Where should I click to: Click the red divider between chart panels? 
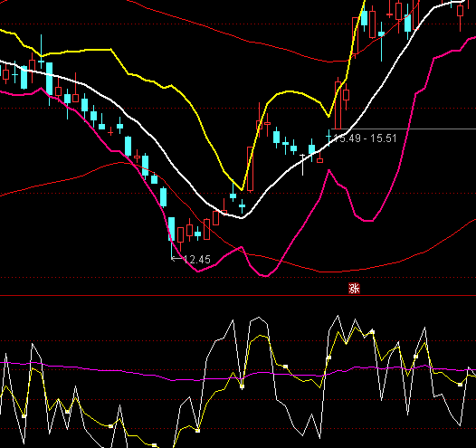(238, 295)
